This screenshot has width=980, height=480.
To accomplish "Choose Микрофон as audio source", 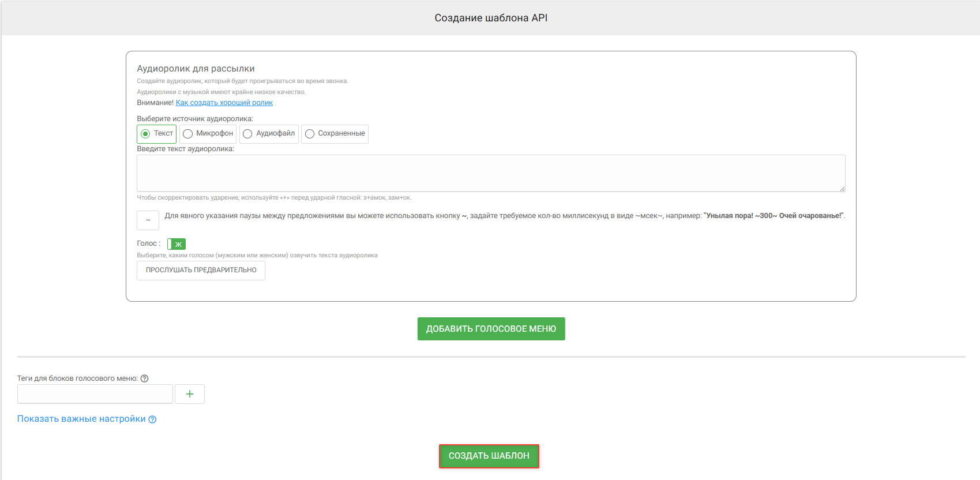I will click(208, 134).
